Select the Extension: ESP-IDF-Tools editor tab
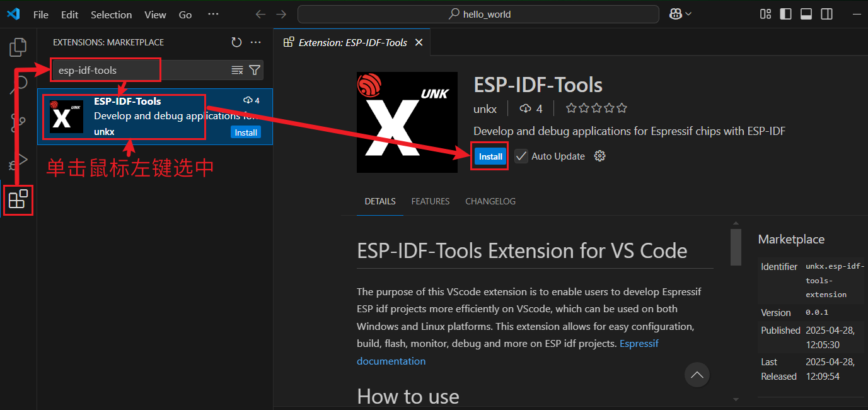Image resolution: width=868 pixels, height=410 pixels. click(353, 42)
